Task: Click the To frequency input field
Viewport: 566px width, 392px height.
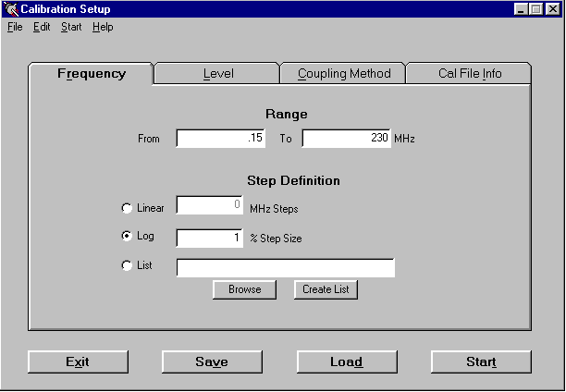Action: click(346, 139)
